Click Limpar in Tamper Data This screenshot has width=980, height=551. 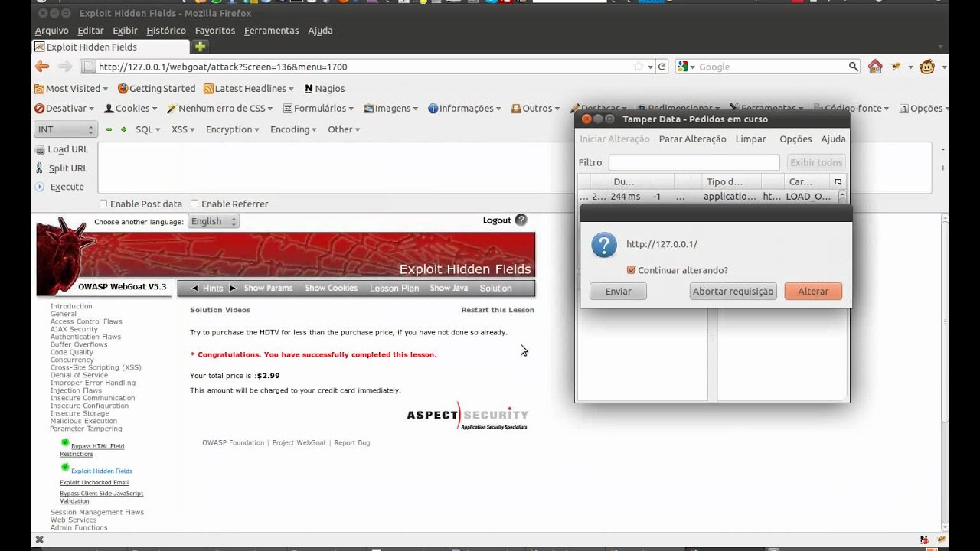[x=750, y=139]
